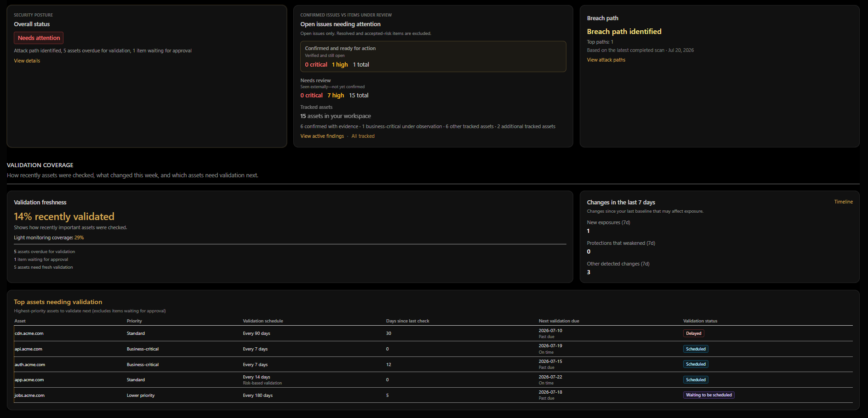Click the Top paths: 1 text
Screen dimensions: 868x418
600,42
